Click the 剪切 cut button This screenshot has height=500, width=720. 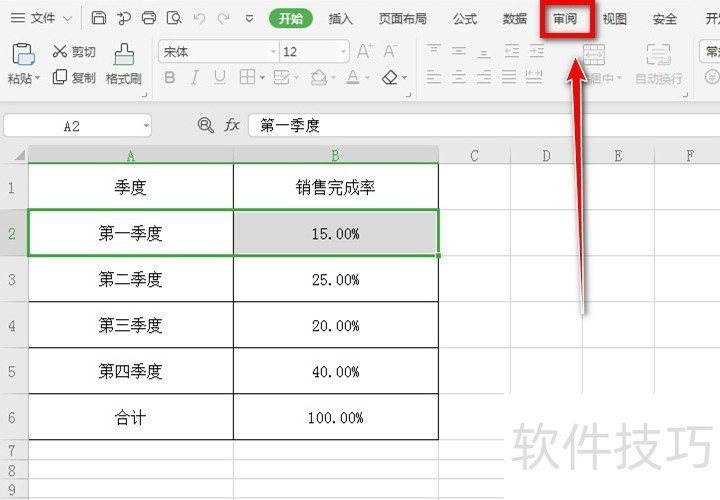pos(73,51)
